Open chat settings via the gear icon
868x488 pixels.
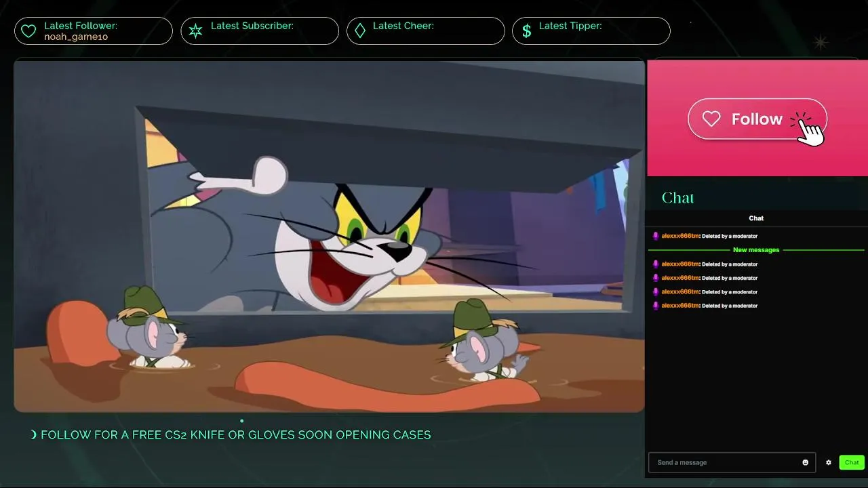click(828, 462)
